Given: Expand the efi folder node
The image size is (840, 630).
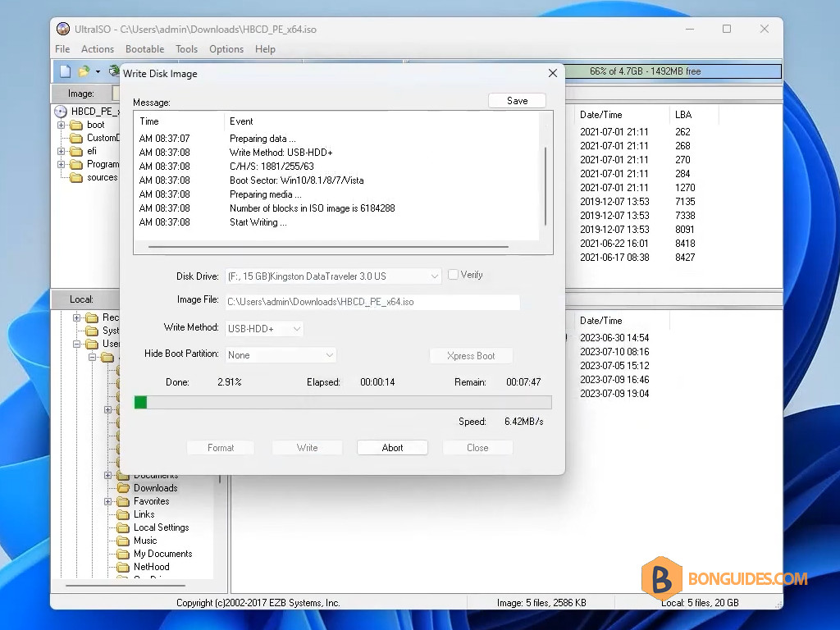Looking at the screenshot, I should point(61,151).
